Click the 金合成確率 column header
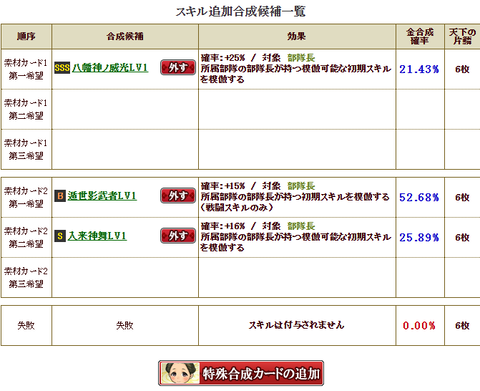 [x=420, y=36]
